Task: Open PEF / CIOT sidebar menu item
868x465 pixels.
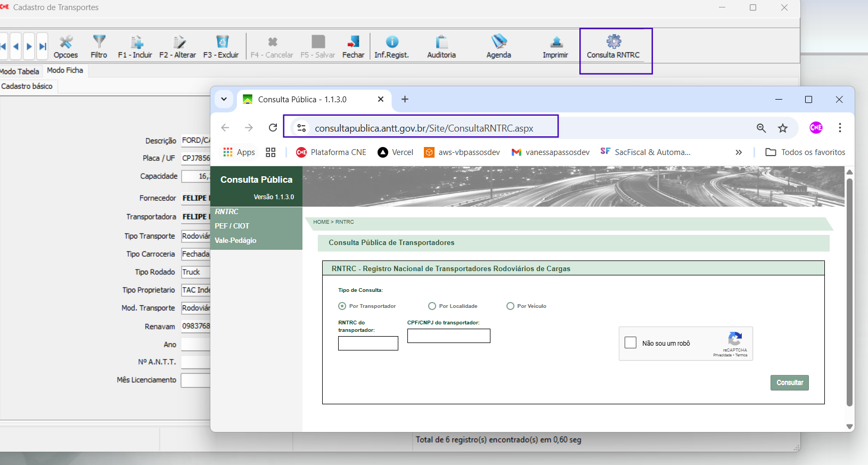Action: [x=232, y=226]
